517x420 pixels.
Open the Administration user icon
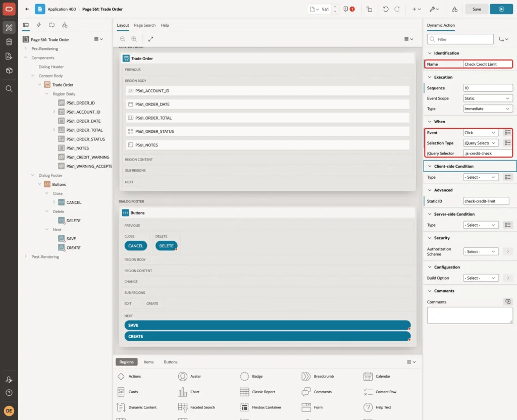pyautogui.click(x=9, y=380)
